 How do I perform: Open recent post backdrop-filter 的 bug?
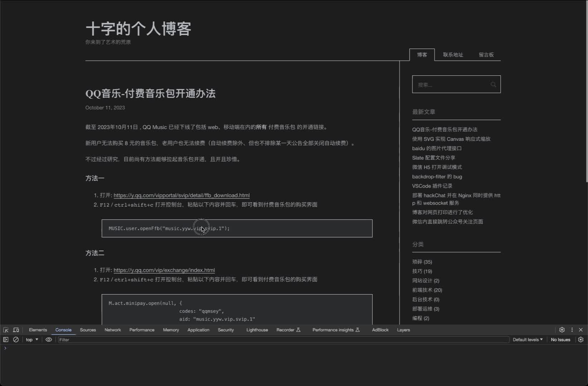[437, 177]
